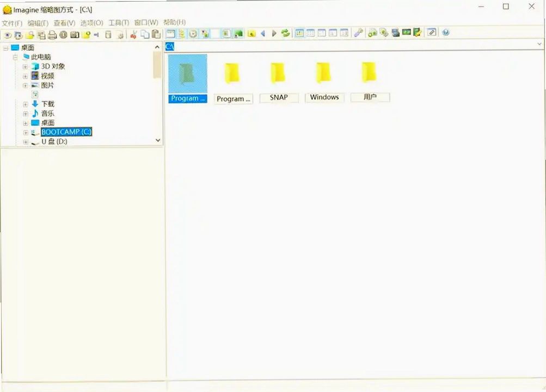Viewport: 546px width, 392px height.
Task: Click the tree panel scroll-up arrow
Action: [x=157, y=47]
